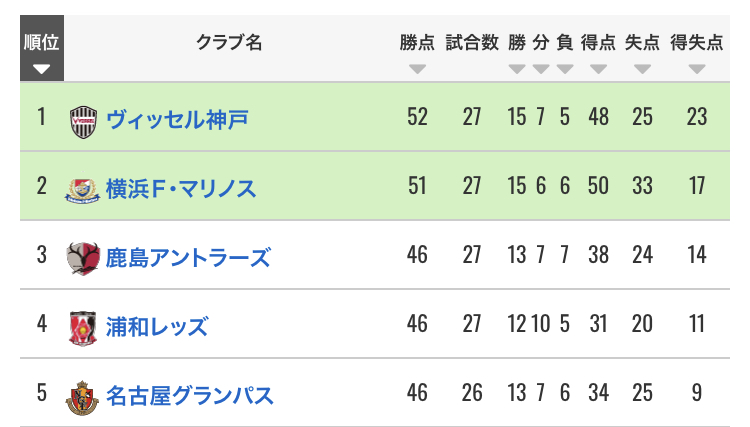Screen dimensions: 750x427
Task: Click the Nagoya Grampus crest
Action: point(82,398)
